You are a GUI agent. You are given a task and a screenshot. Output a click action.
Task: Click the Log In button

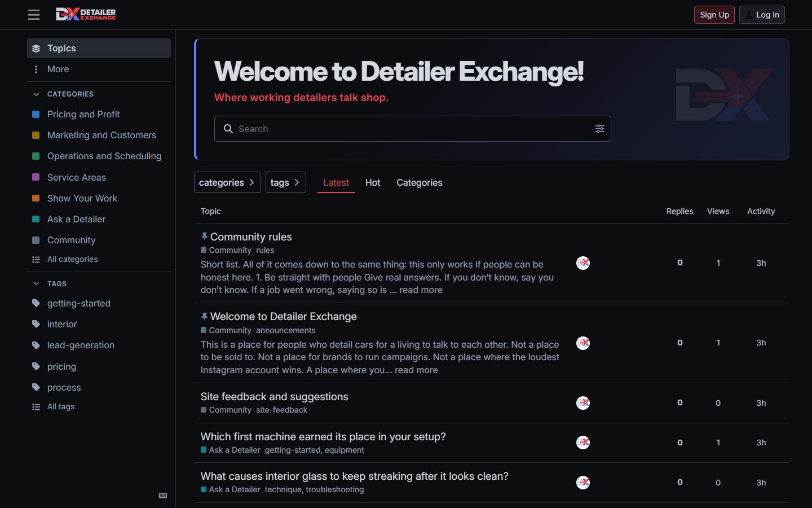coord(762,15)
